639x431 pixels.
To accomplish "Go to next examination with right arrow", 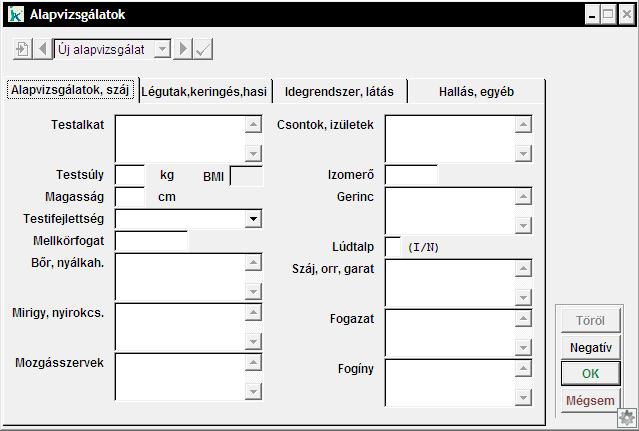I will coord(184,49).
